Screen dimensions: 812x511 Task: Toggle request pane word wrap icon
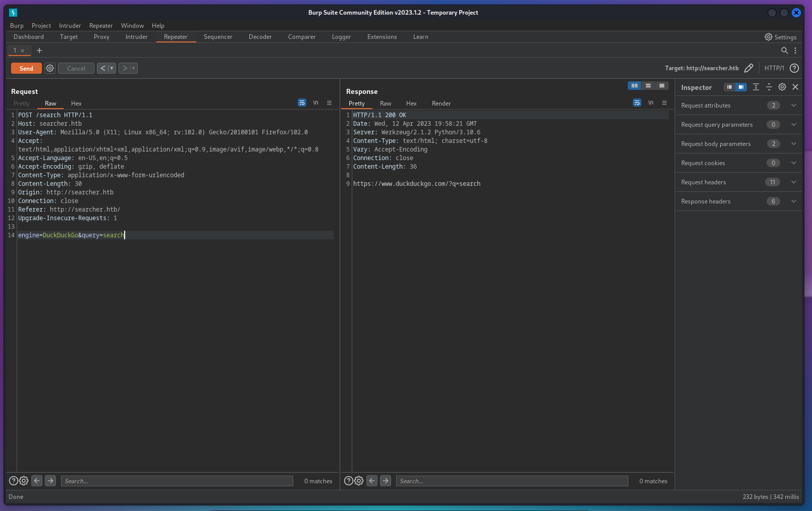tap(302, 103)
